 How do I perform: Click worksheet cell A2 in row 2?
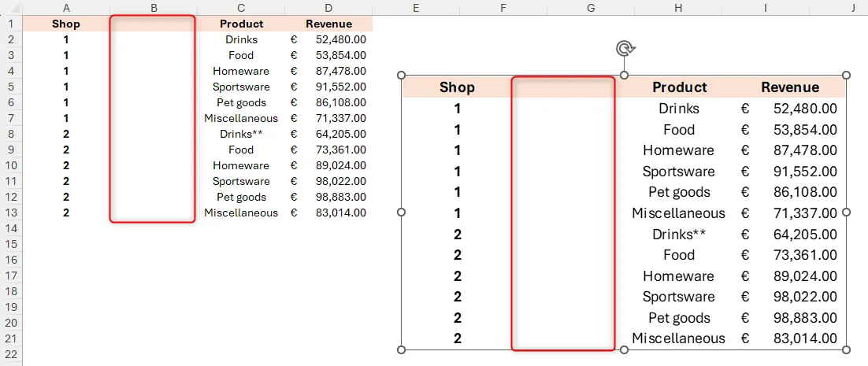pos(66,40)
